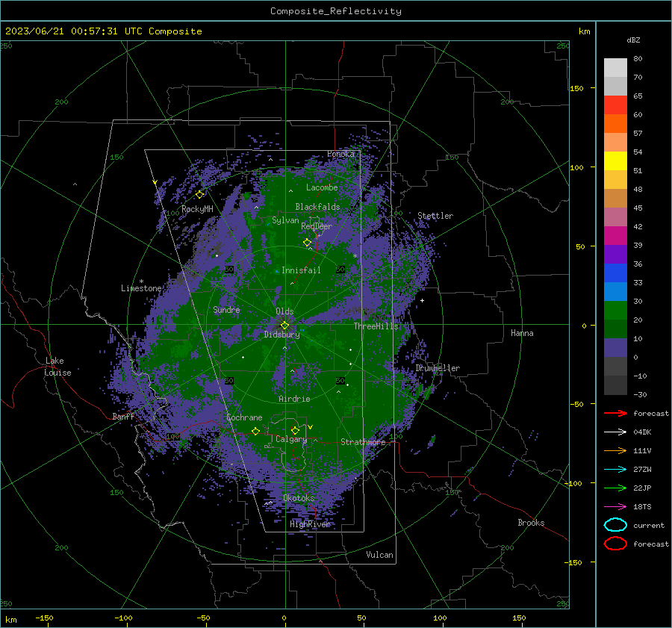672x628 pixels.
Task: Click the Stettler city label
Action: coord(435,216)
